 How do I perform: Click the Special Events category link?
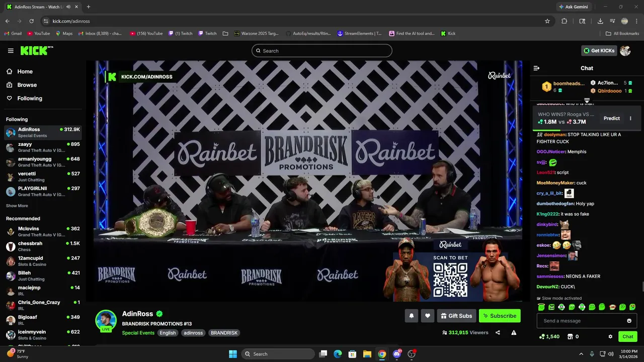138,333
